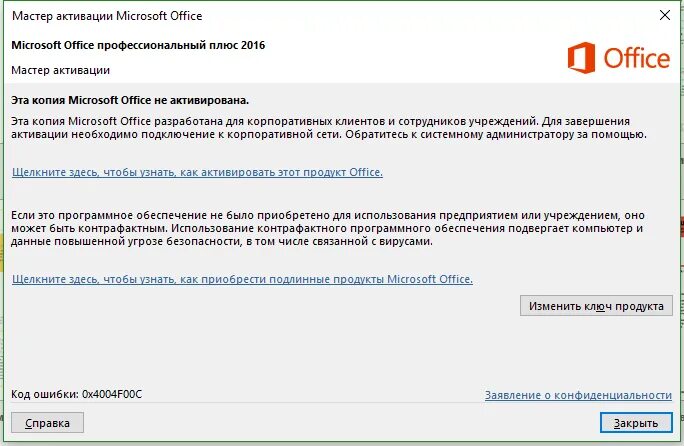Click the bold не активирована message line
The height and width of the screenshot is (446, 684).
coord(130,100)
